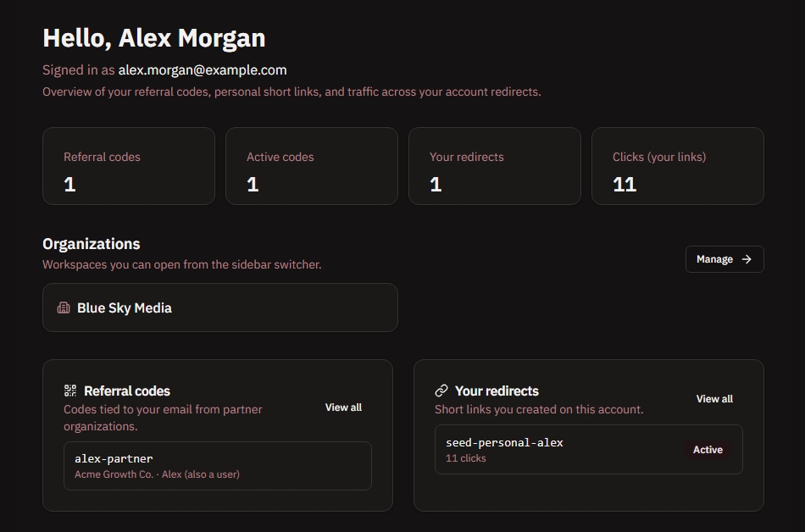Select the seed-personal-alex redirect entry
The image size is (805, 532).
588,449
